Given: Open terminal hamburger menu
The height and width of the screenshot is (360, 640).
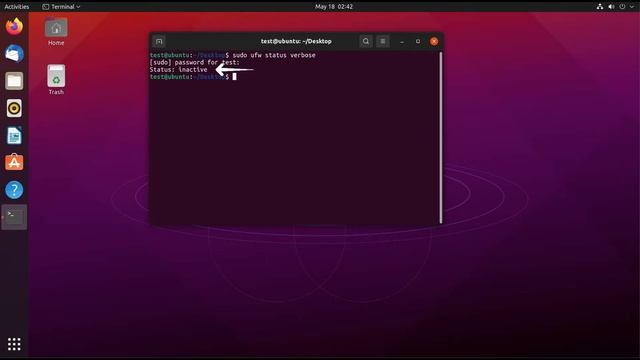Looking at the screenshot, I should pos(383,41).
